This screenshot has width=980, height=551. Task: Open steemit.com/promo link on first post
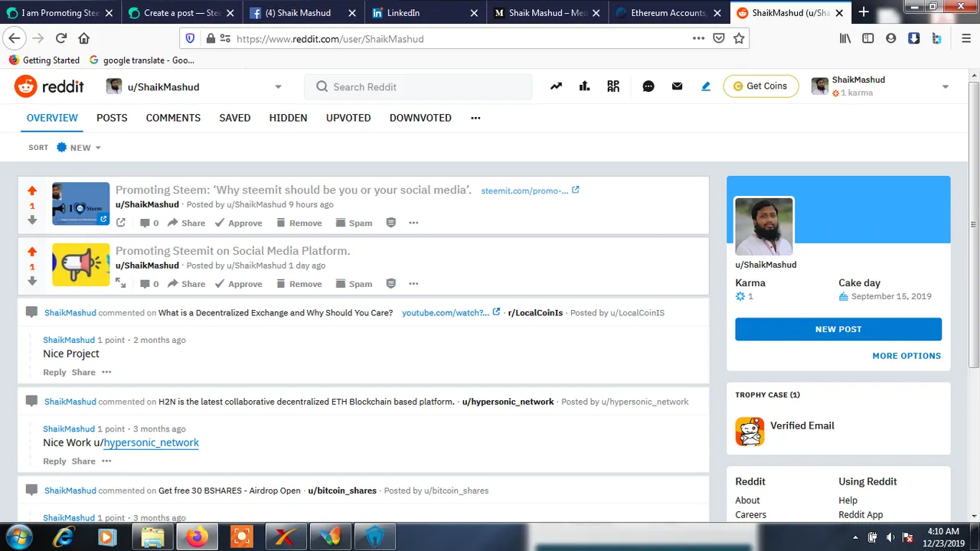point(530,191)
